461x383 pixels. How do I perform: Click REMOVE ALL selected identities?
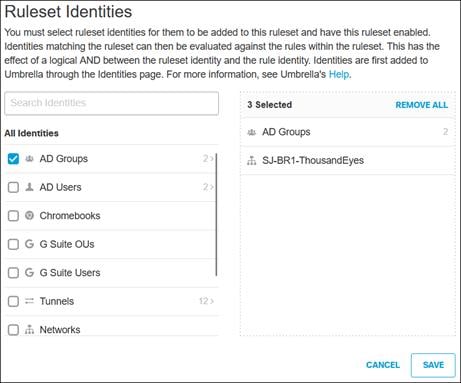422,105
